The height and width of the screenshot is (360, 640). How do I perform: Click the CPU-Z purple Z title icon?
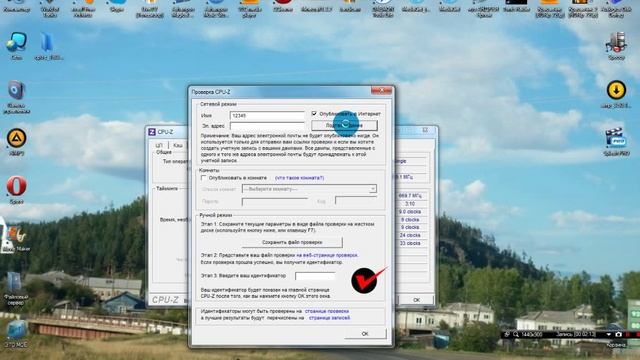[x=152, y=132]
